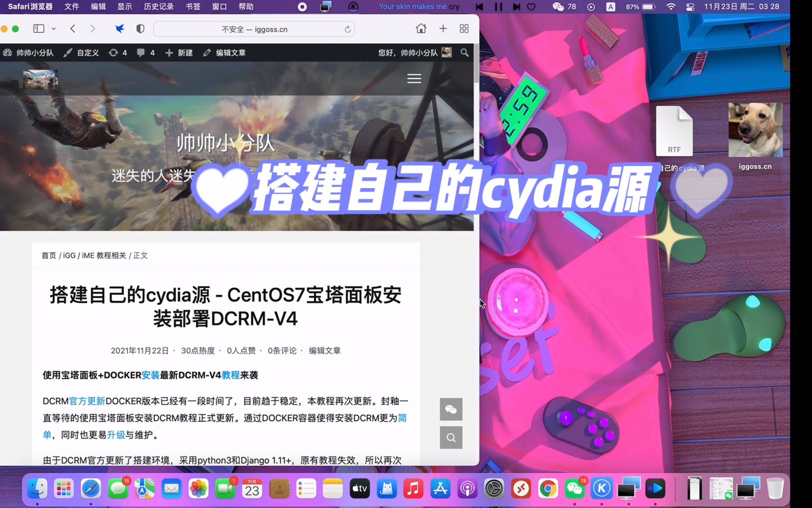Go forward in Safari history
812x508 pixels.
point(92,29)
